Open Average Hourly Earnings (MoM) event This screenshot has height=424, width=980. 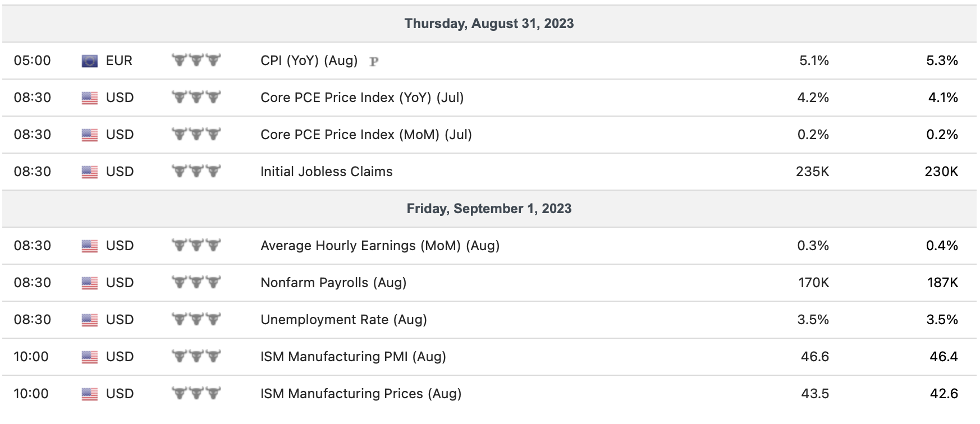coord(380,246)
